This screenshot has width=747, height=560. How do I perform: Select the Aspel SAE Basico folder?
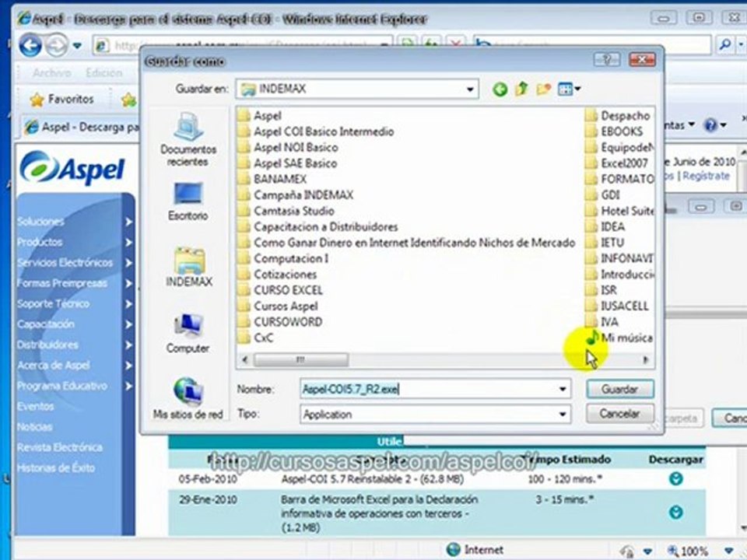tap(288, 163)
